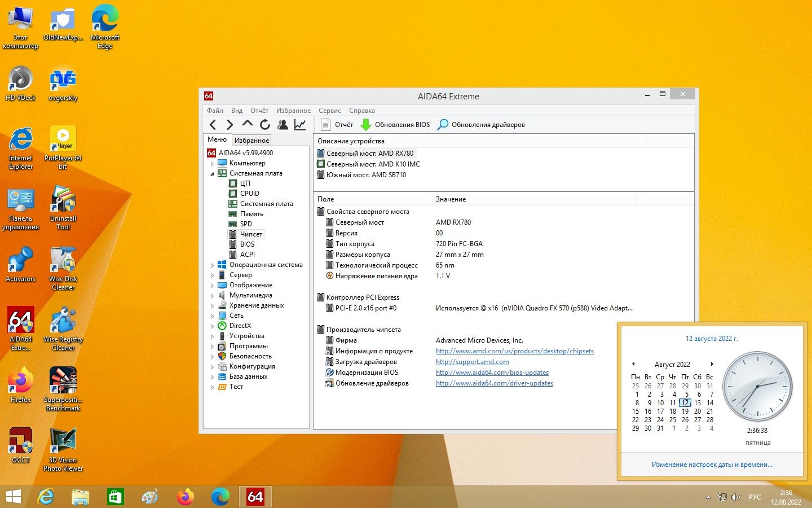Open the graph chart icon in toolbar
Viewport: 812px width, 508px height.
click(300, 125)
